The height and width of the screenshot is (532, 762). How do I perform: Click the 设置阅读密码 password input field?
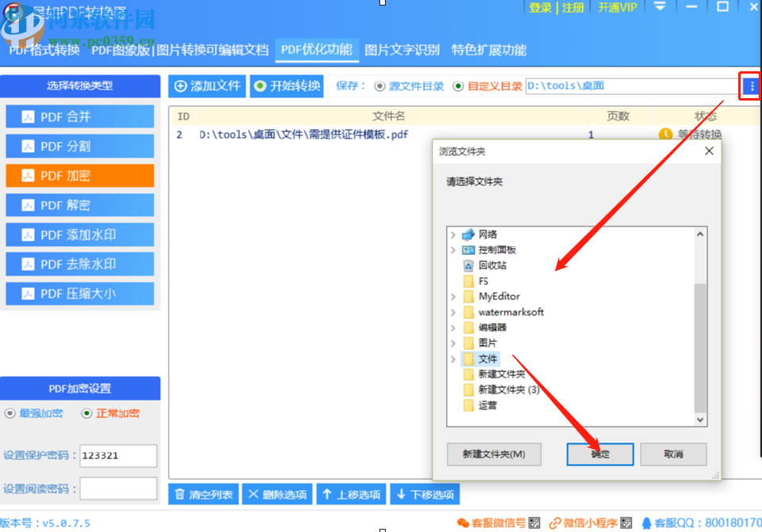tap(118, 488)
